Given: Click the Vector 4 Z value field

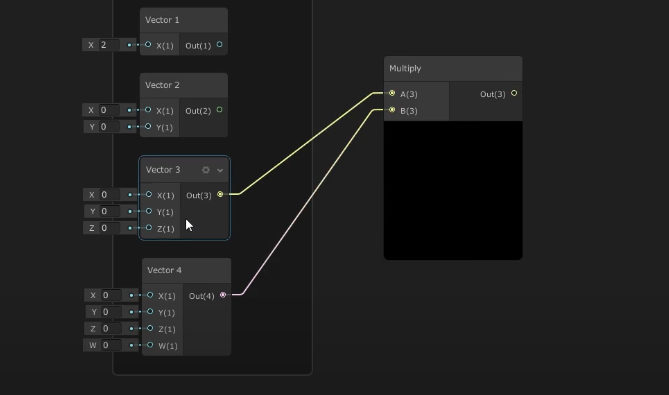Looking at the screenshot, I should [112, 328].
